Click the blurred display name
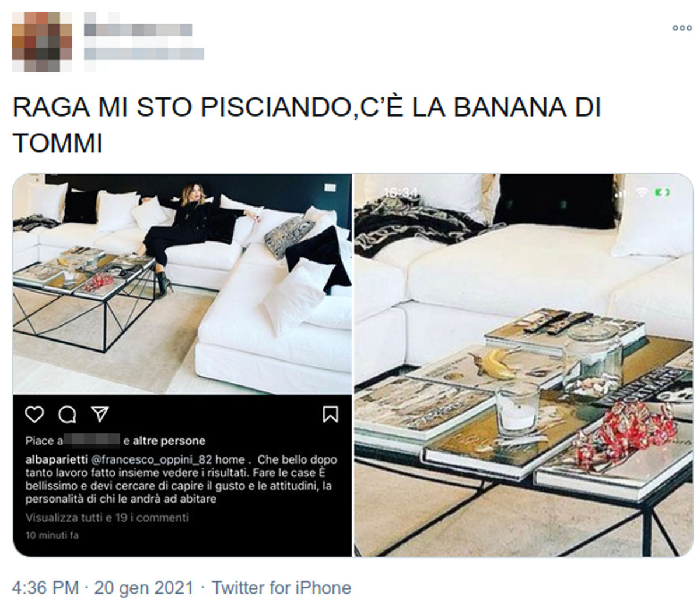The height and width of the screenshot is (600, 700). pos(138,29)
